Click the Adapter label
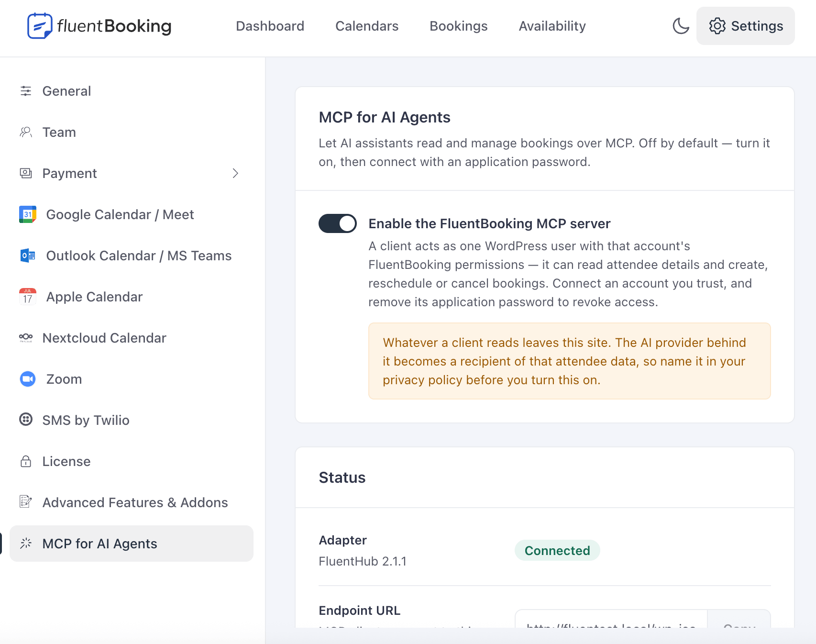The width and height of the screenshot is (816, 644). (x=342, y=540)
